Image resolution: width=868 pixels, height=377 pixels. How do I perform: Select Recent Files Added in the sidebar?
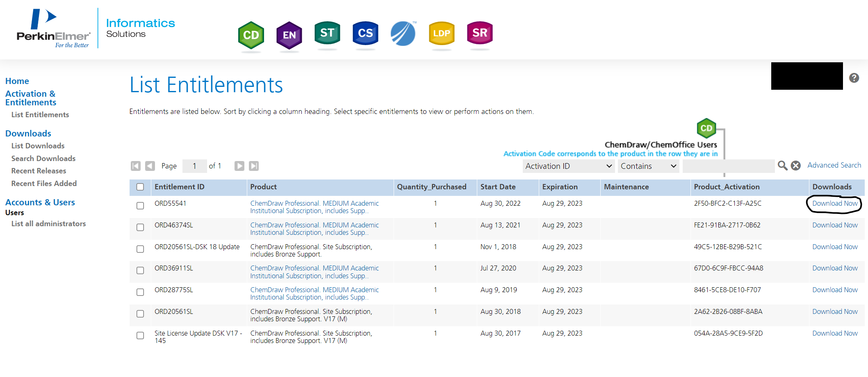(x=44, y=184)
